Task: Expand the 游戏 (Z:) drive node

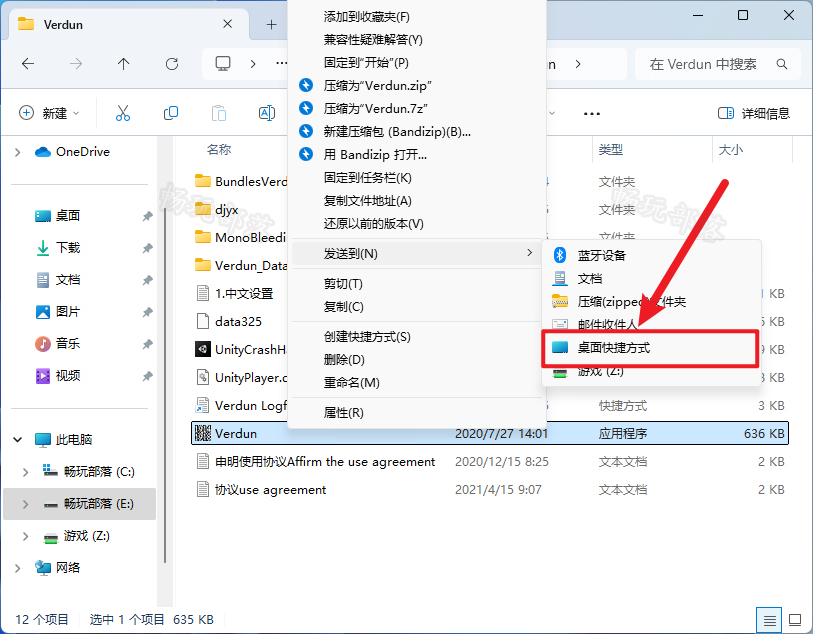Action: (x=25, y=536)
